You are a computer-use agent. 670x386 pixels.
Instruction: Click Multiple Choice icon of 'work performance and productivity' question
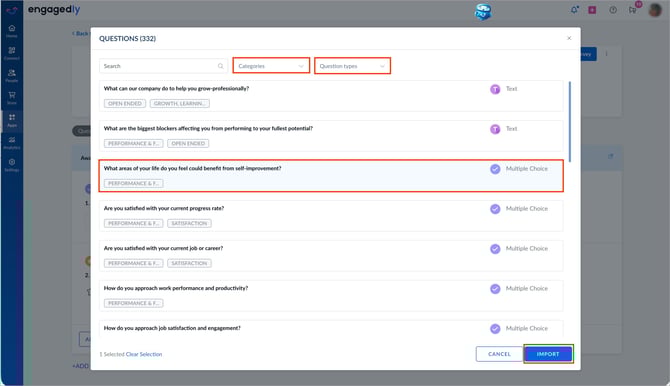coord(495,289)
